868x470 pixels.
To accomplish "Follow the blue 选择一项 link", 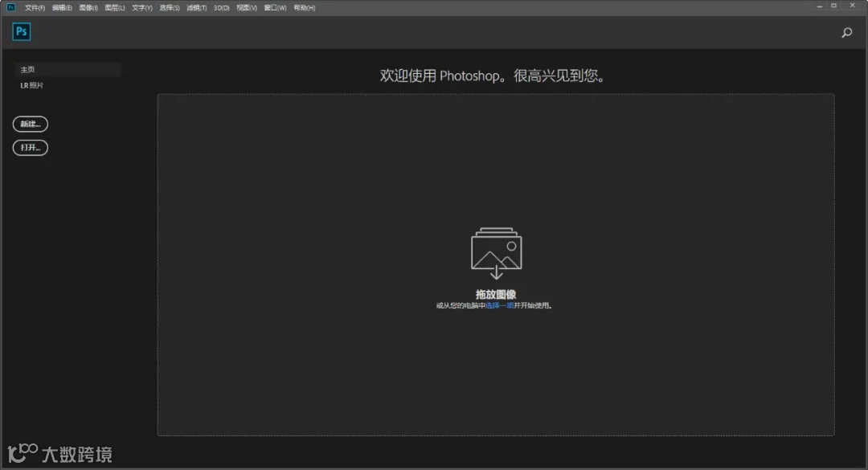I will point(499,305).
